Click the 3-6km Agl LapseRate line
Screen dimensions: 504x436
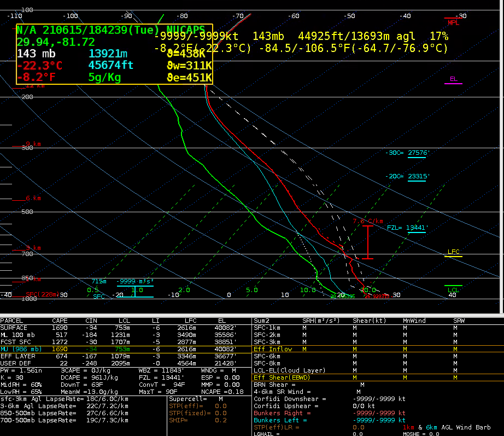[x=65, y=406]
